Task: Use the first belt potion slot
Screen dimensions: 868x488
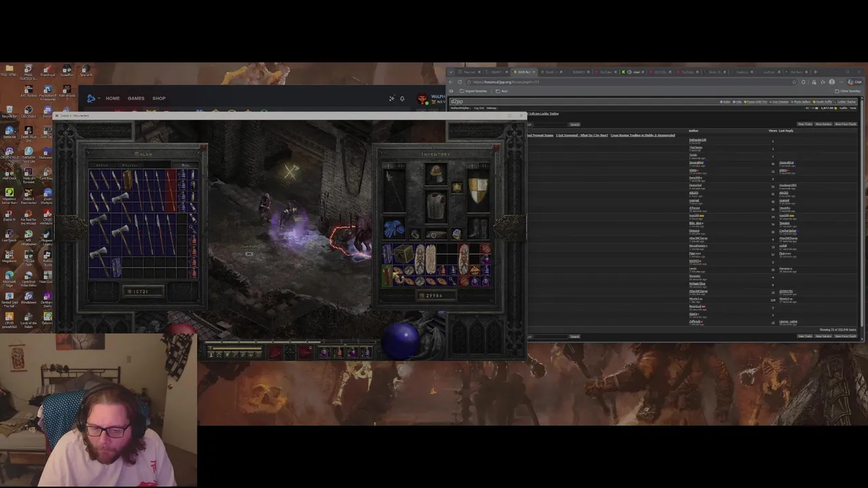Action: coord(324,352)
